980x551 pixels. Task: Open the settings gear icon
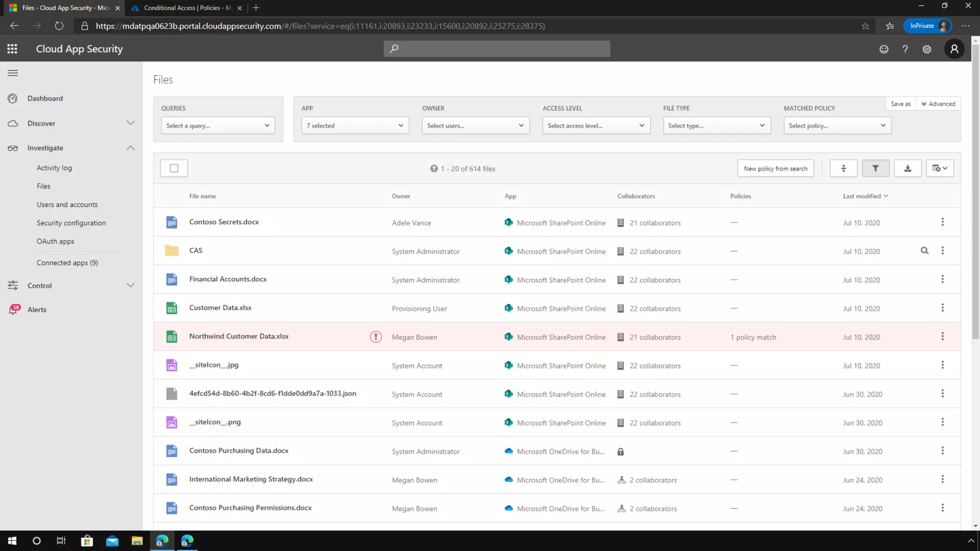[927, 49]
